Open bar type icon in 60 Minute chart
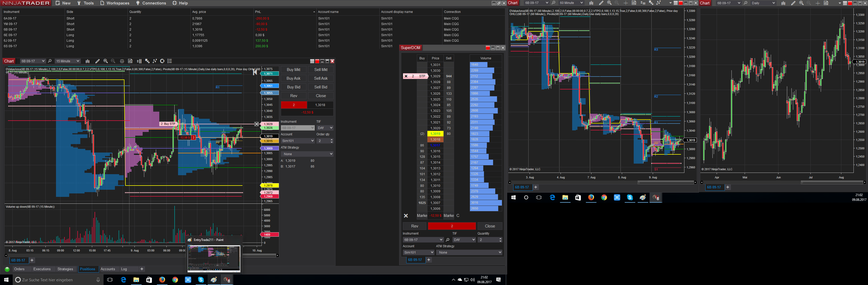This screenshot has height=285, width=868. [x=591, y=3]
